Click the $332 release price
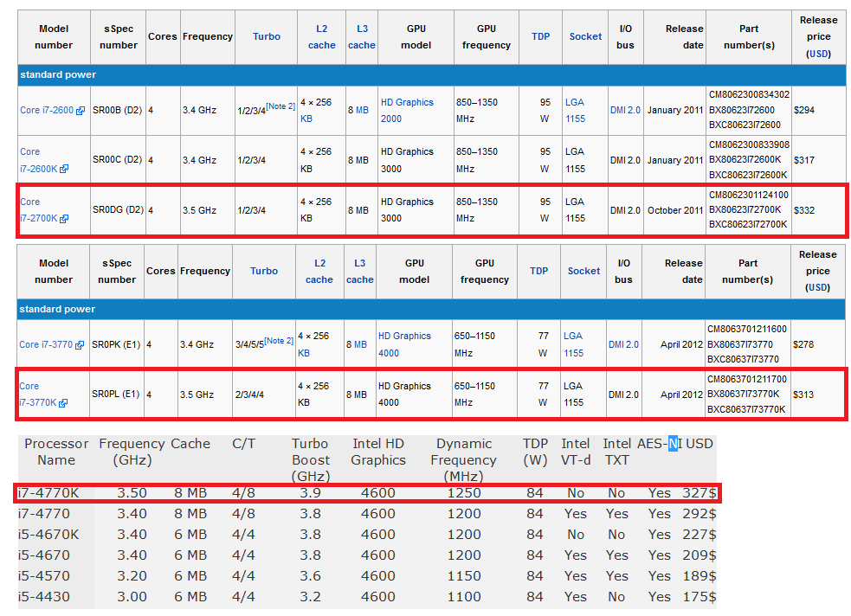Image resolution: width=851 pixels, height=616 pixels. (804, 210)
